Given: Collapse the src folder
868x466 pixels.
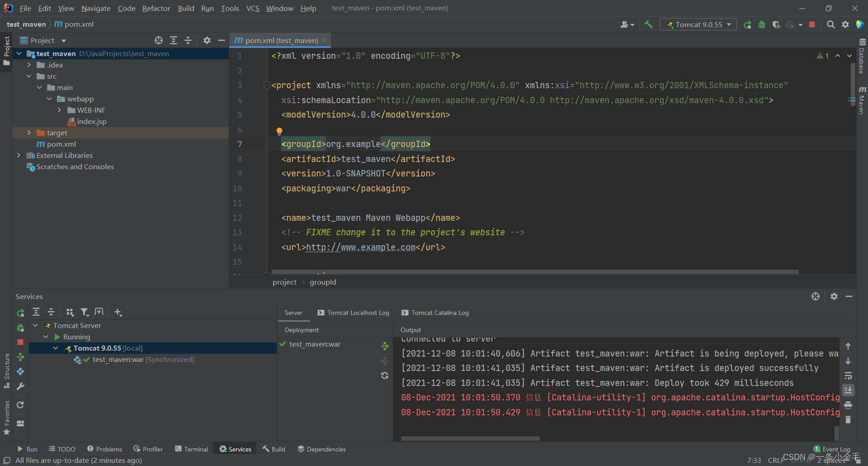Looking at the screenshot, I should tap(29, 76).
